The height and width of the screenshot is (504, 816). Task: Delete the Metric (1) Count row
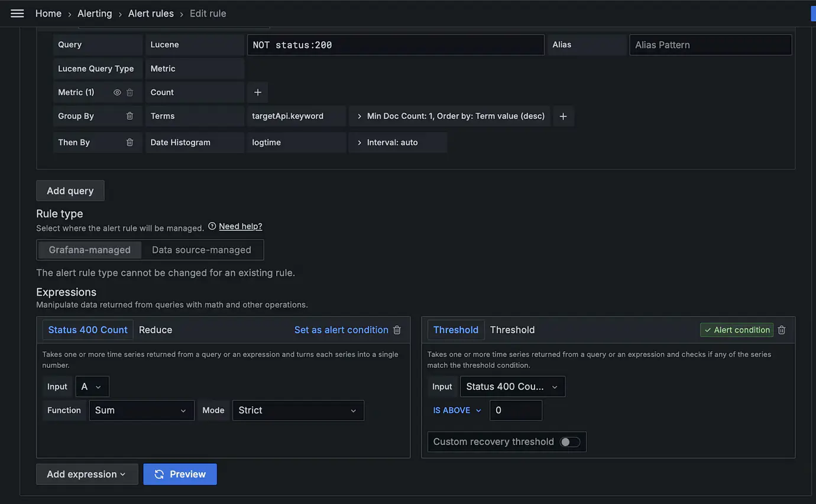130,92
